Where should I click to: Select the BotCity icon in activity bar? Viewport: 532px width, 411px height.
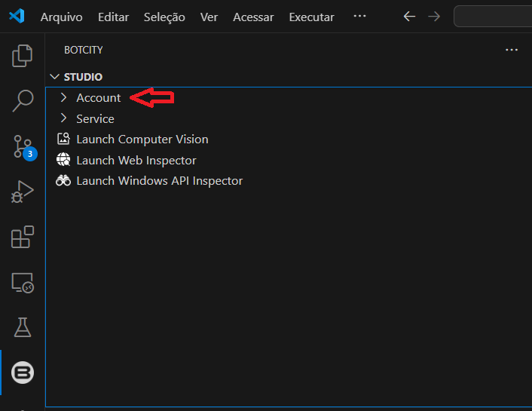click(23, 373)
